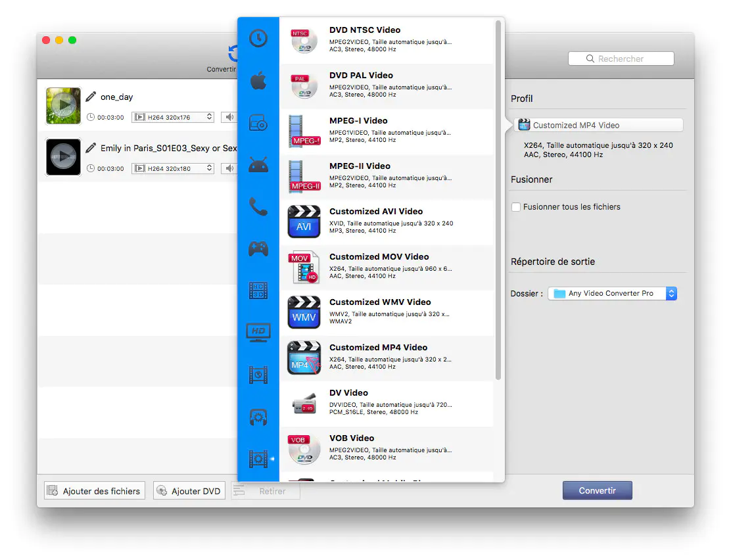Choose the DVD PAL Video profile
This screenshot has height=560, width=731.
pyautogui.click(x=386, y=86)
